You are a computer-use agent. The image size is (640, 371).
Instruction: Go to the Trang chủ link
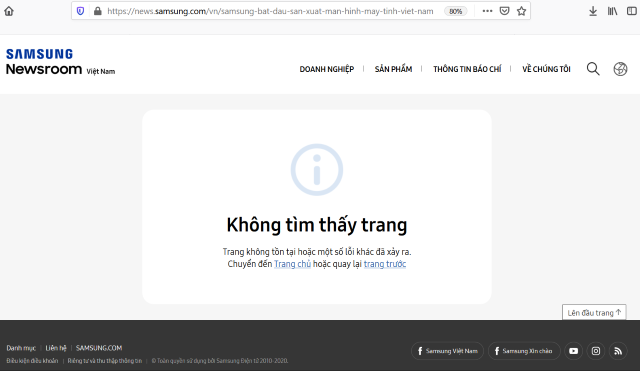coord(292,264)
